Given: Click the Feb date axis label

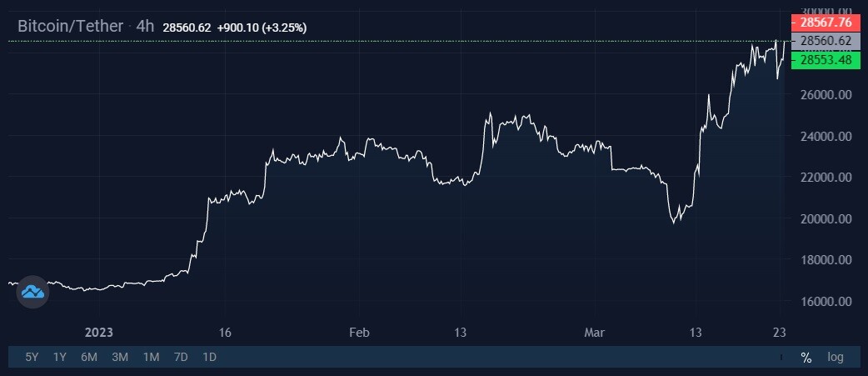Looking at the screenshot, I should [x=359, y=333].
